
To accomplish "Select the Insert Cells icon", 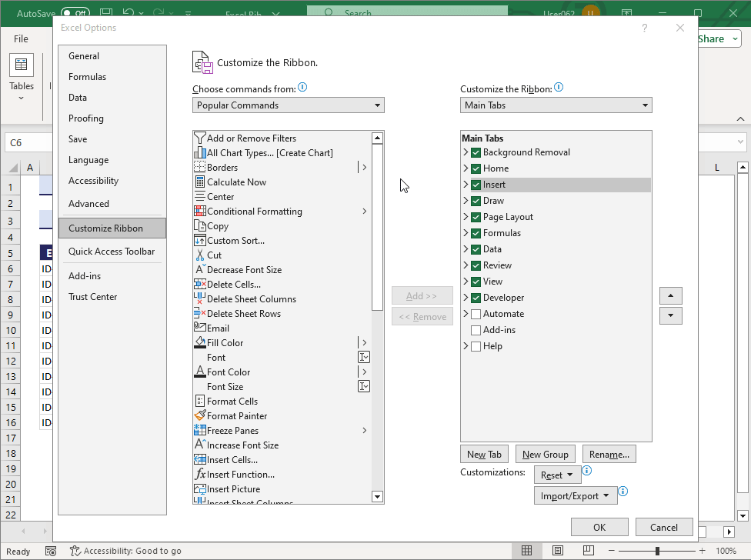I will click(200, 459).
